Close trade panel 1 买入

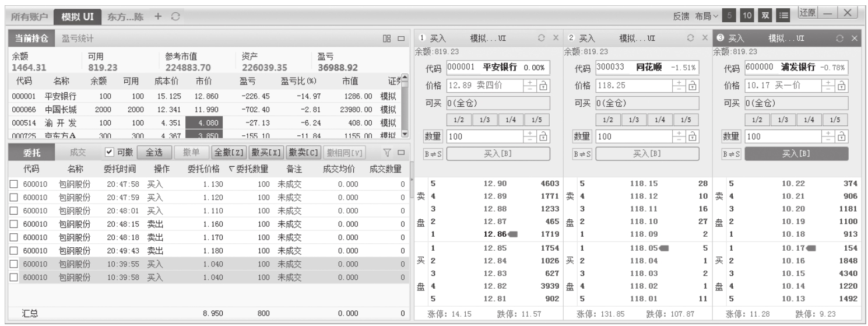coord(555,38)
